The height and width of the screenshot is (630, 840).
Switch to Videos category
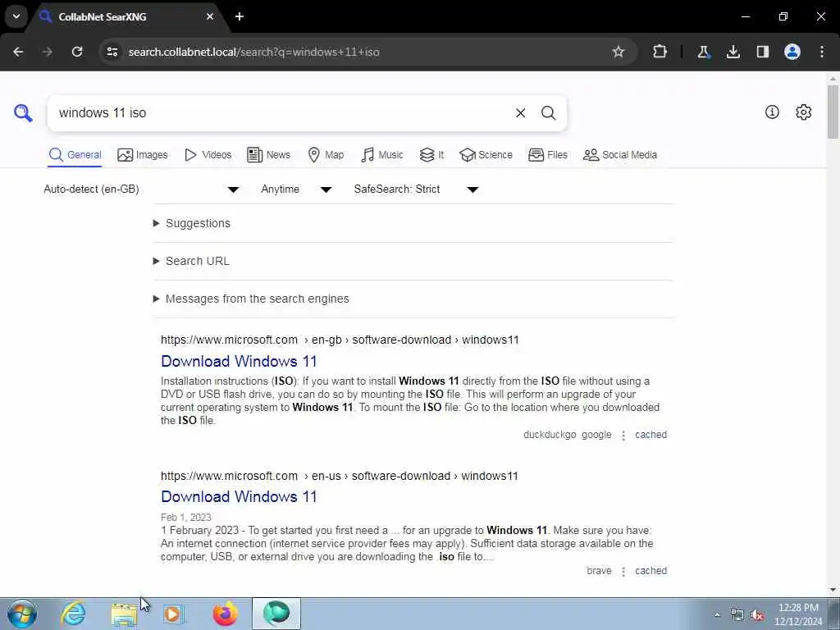[x=208, y=155]
